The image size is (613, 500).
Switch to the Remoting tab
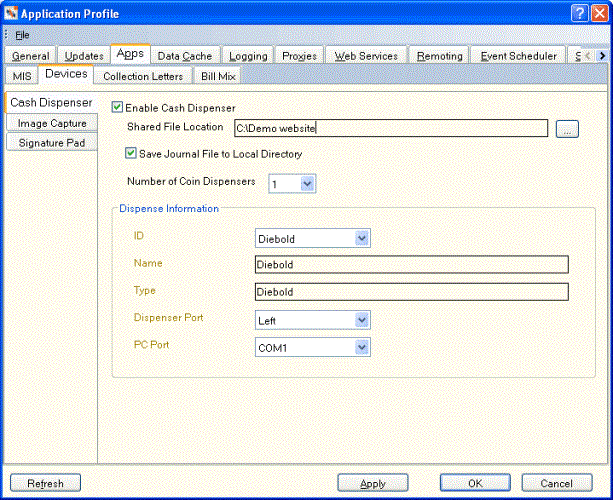tap(440, 56)
